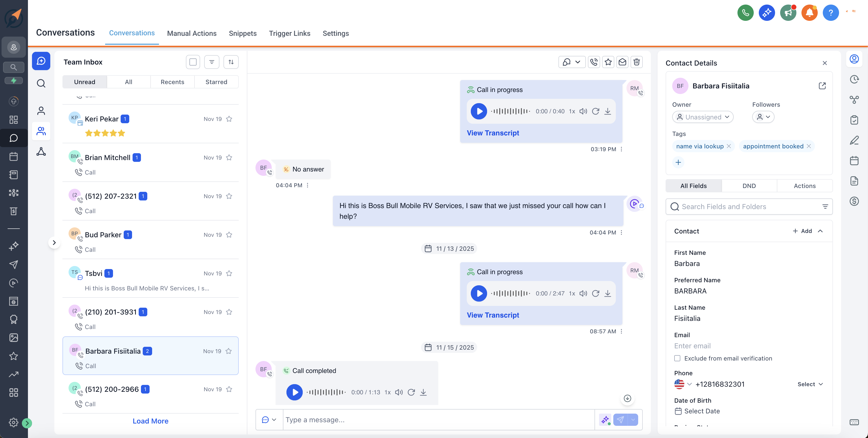Compose an email via the envelope icon
Image resolution: width=868 pixels, height=438 pixels.
pos(622,62)
